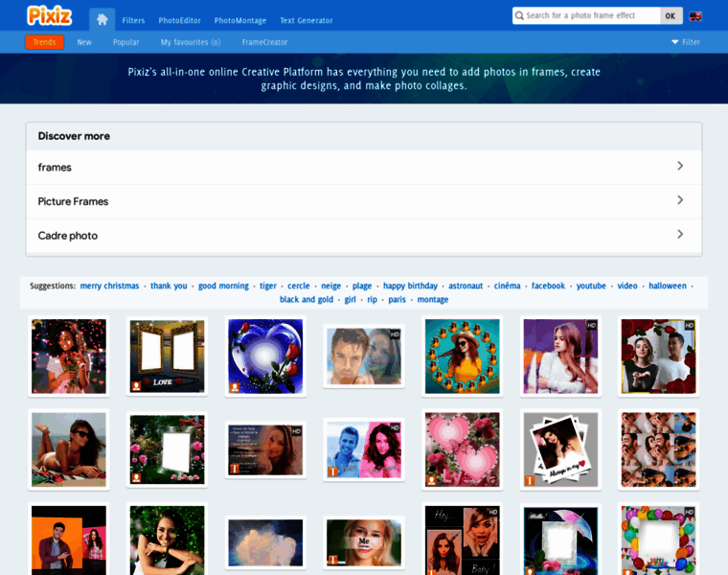
Task: Open the woman lying on beach thumbnail
Action: pos(69,449)
